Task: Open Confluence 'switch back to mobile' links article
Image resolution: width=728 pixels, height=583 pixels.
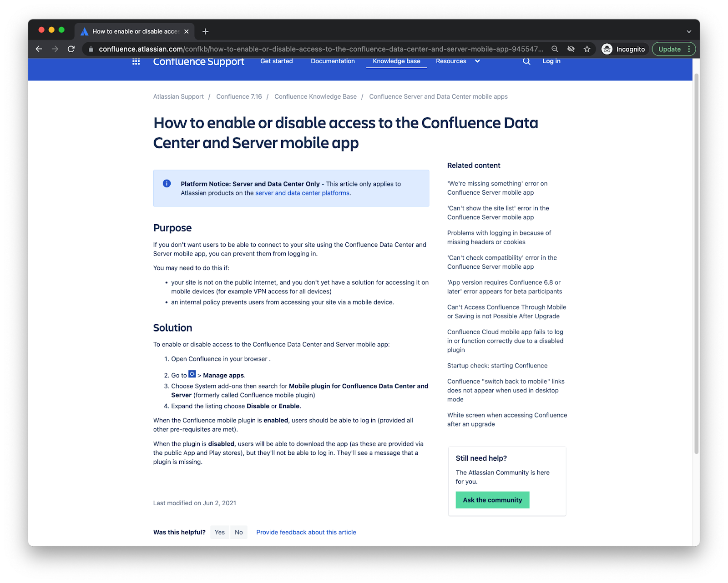Action: 506,391
